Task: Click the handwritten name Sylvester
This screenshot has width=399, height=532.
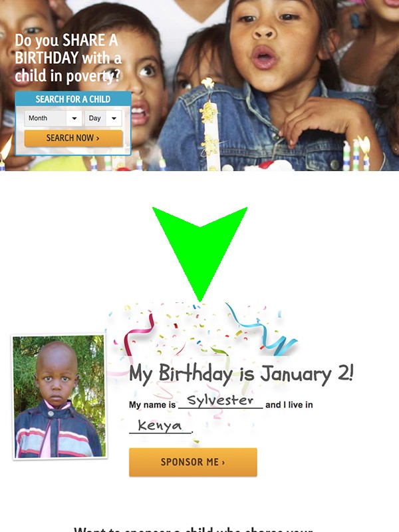Action: coord(220,400)
